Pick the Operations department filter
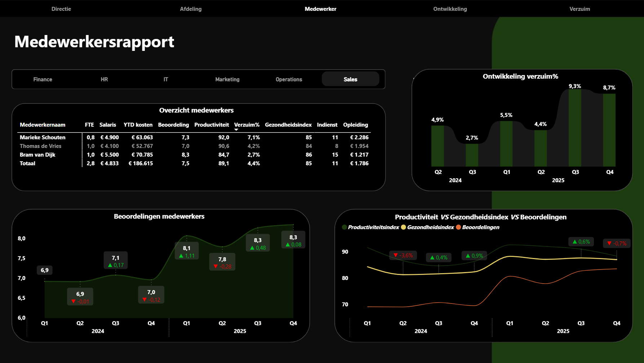Image resolution: width=644 pixels, height=363 pixels. pyautogui.click(x=289, y=79)
